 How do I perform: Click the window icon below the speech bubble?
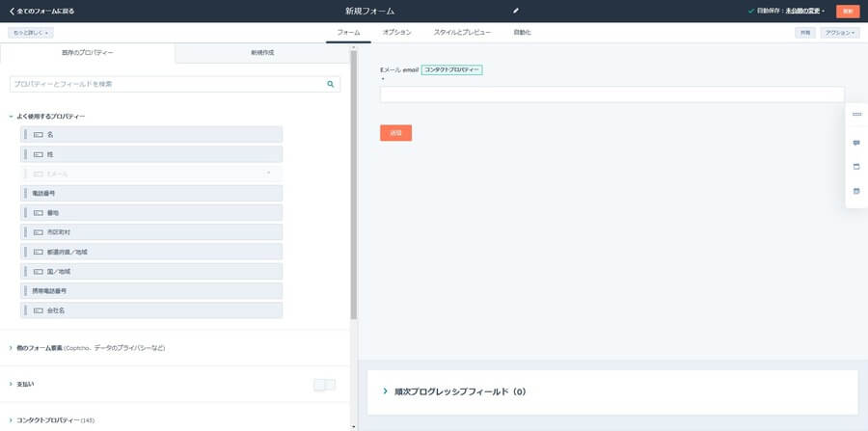(856, 167)
